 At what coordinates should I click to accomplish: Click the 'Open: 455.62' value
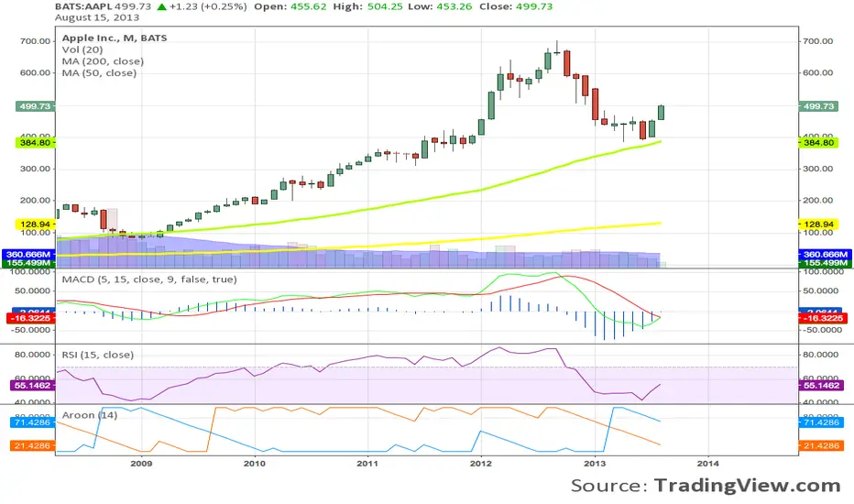point(290,6)
